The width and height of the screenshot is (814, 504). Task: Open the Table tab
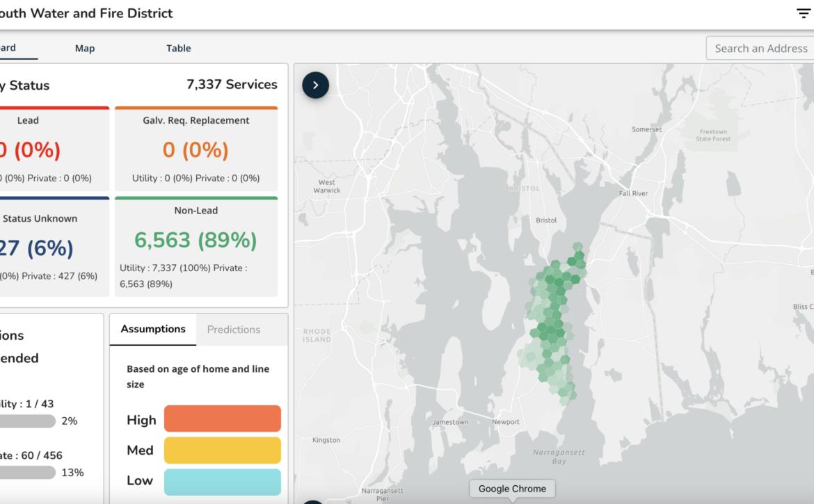(178, 48)
